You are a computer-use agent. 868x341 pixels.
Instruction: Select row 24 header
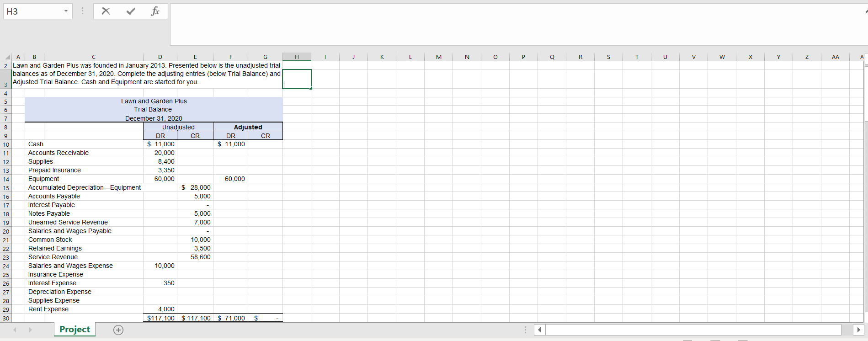pyautogui.click(x=6, y=266)
